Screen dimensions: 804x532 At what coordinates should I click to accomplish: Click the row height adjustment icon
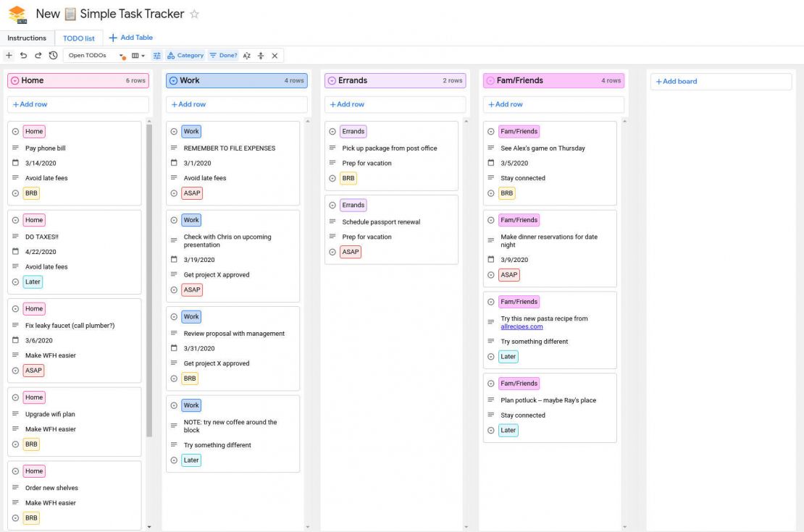pyautogui.click(x=259, y=55)
